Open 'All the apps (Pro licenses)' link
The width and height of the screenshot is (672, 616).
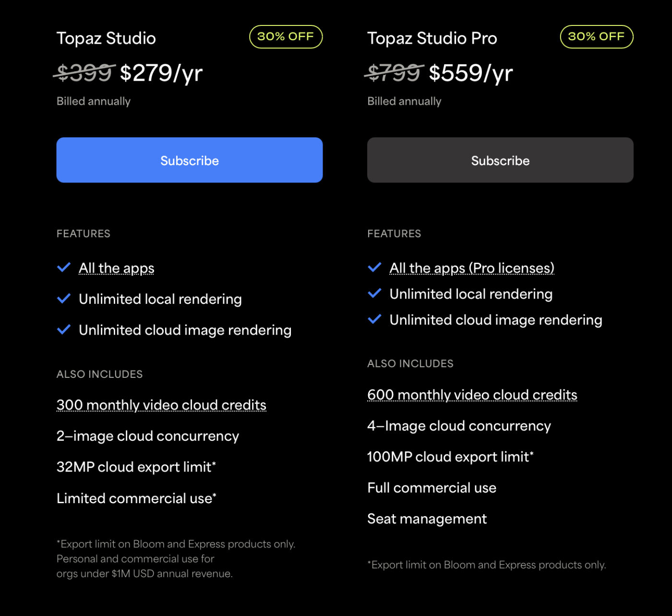coord(471,268)
